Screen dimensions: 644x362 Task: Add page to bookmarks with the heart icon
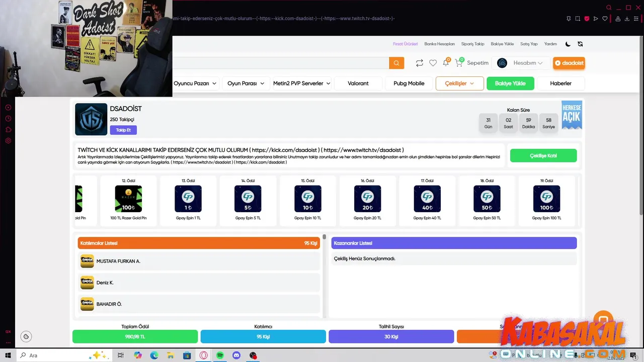[605, 19]
